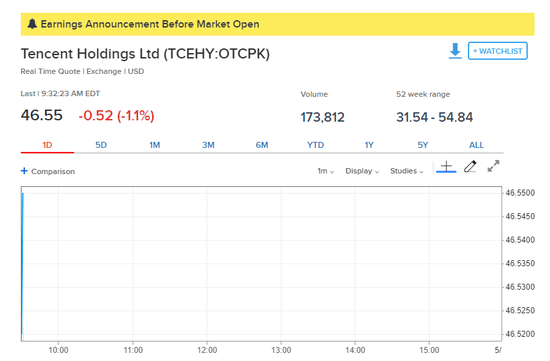Select the 3M range tab
Viewport: 550px width, 361px height.
[208, 145]
